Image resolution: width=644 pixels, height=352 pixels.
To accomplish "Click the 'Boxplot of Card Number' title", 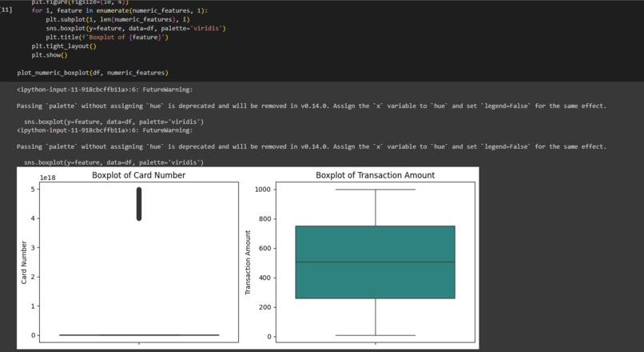I will tap(139, 175).
